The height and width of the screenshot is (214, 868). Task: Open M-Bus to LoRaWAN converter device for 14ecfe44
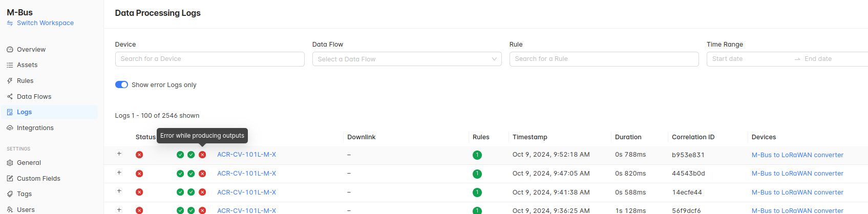(797, 192)
